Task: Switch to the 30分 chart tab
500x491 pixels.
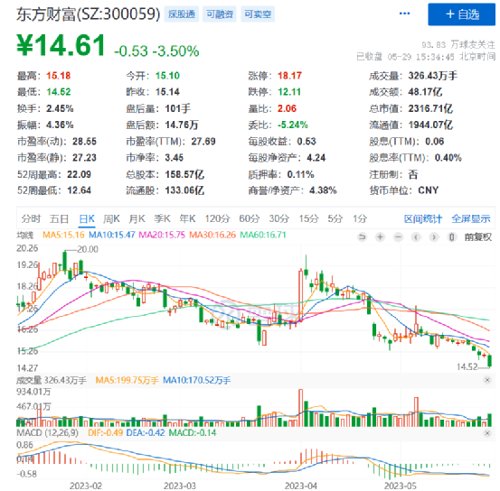Action: pos(279,219)
